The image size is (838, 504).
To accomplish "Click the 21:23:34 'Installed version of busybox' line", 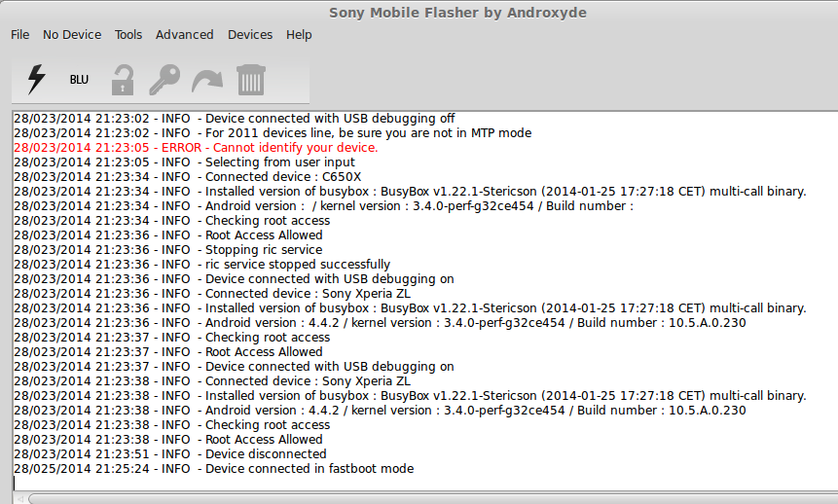I will 410,192.
